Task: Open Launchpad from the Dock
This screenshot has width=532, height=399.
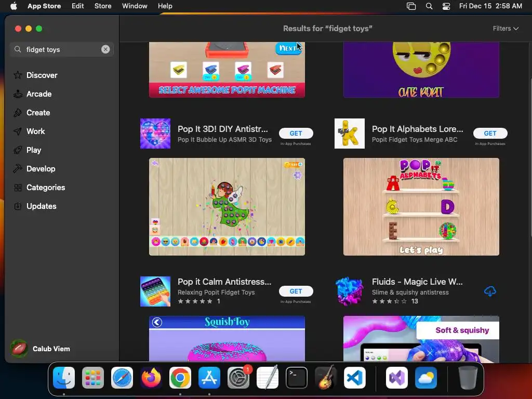Action: coord(93,377)
